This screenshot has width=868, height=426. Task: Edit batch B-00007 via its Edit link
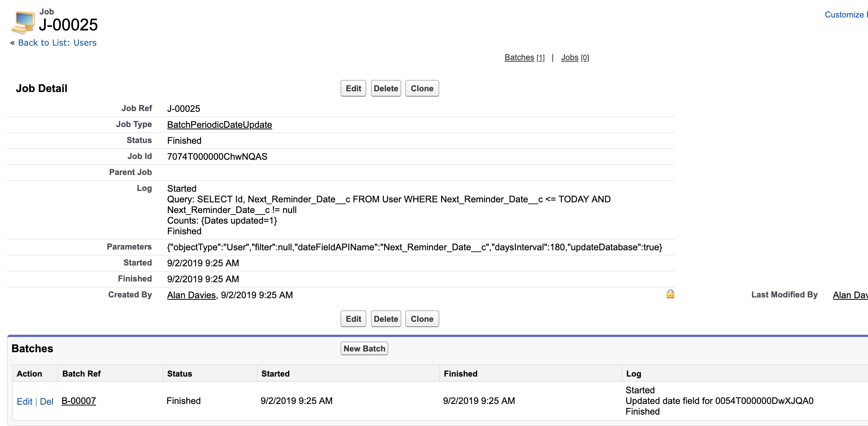pyautogui.click(x=25, y=401)
